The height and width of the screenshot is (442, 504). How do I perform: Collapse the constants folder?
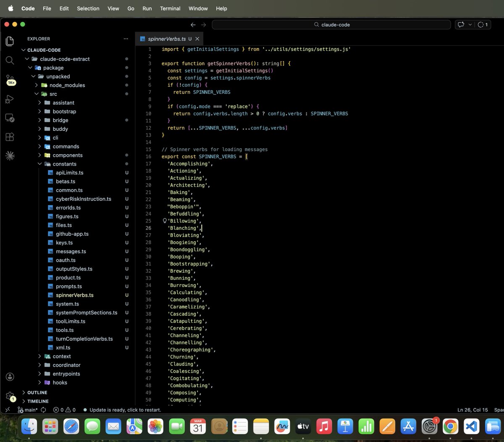pos(39,164)
